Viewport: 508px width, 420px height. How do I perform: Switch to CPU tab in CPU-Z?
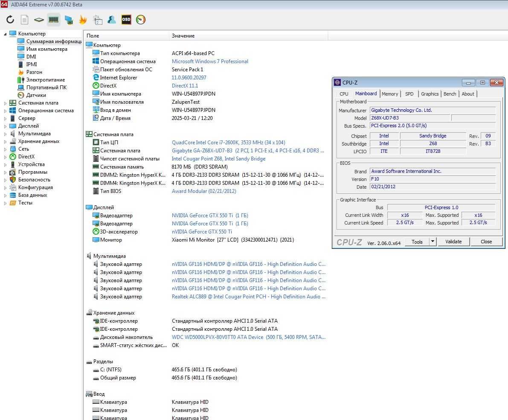point(344,94)
